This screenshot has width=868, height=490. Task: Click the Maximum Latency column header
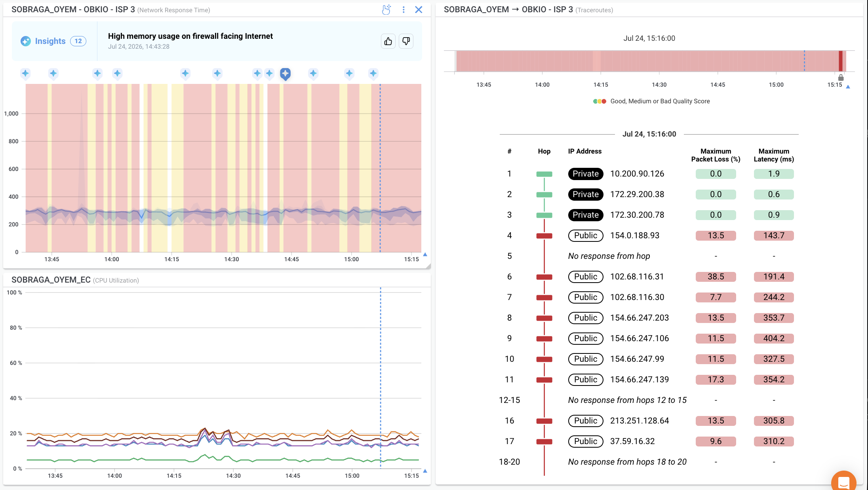pyautogui.click(x=774, y=155)
